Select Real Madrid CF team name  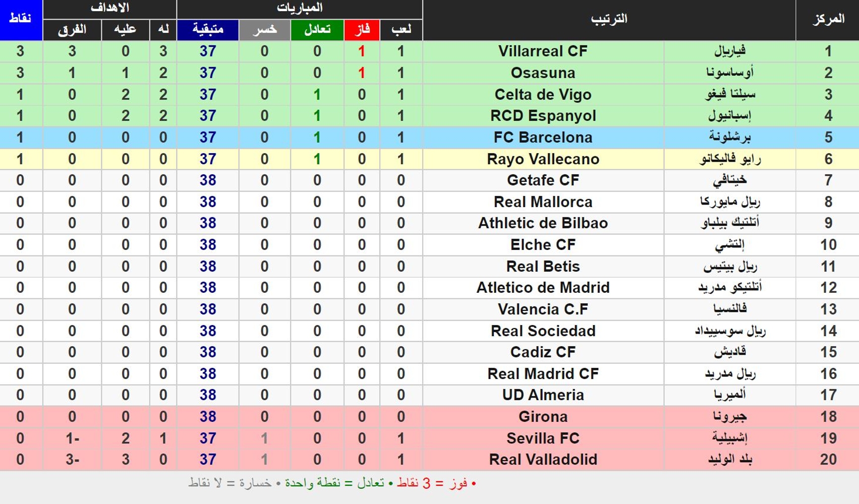(x=543, y=374)
